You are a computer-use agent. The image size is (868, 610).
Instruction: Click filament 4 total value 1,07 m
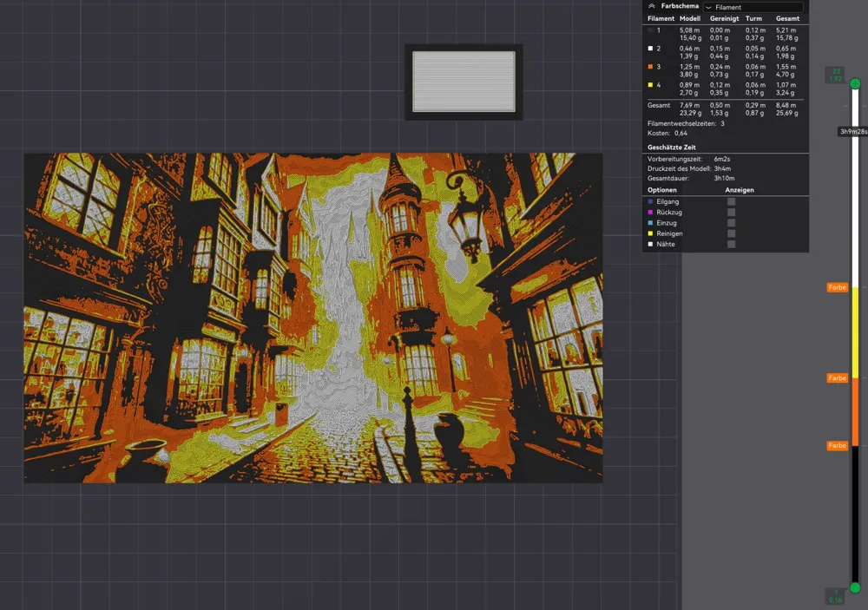pyautogui.click(x=786, y=85)
